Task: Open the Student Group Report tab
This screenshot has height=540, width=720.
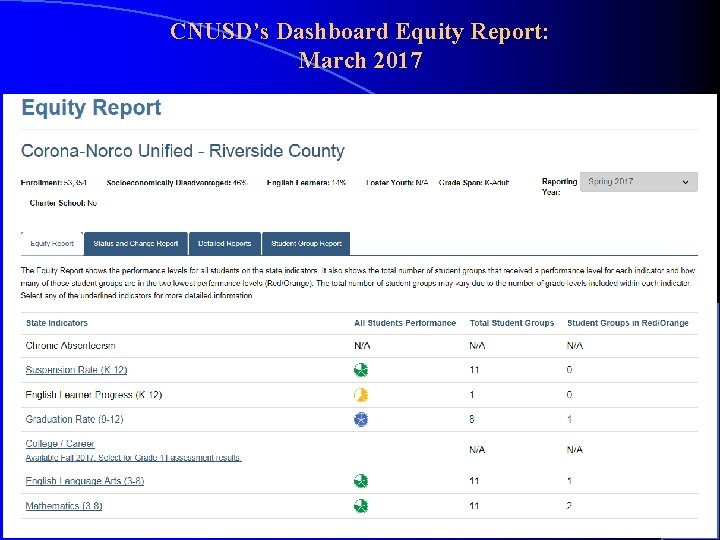Action: coord(306,243)
